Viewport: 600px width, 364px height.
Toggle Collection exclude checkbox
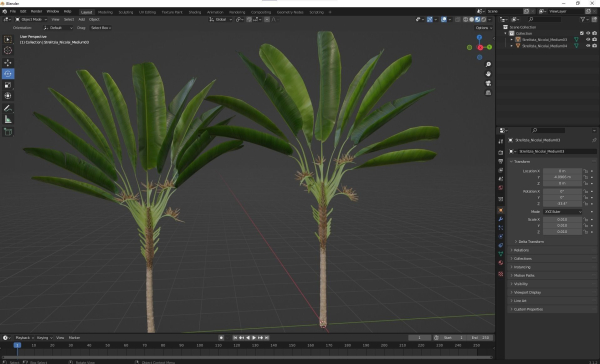pos(582,33)
